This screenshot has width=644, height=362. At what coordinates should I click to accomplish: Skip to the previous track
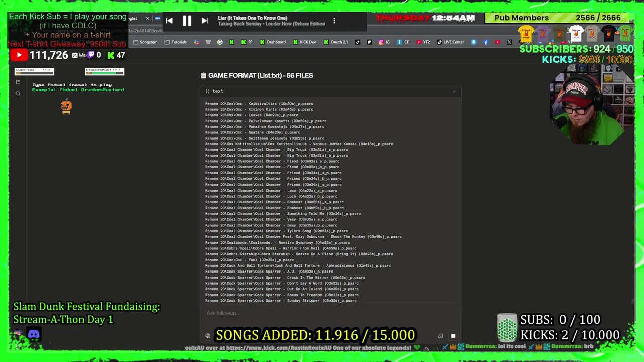[169, 21]
